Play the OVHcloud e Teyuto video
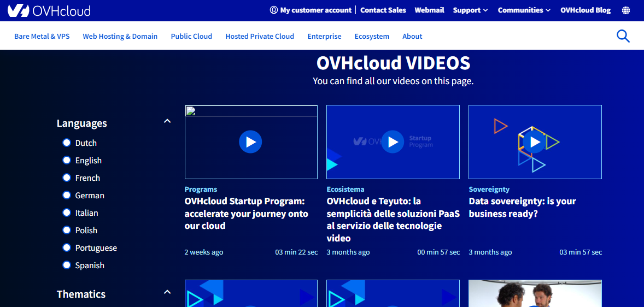 393,142
